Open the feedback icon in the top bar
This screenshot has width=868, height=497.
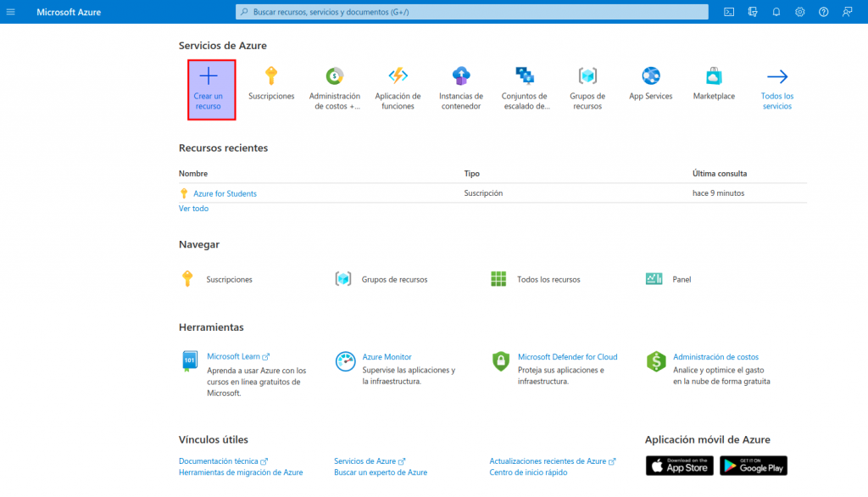click(847, 12)
